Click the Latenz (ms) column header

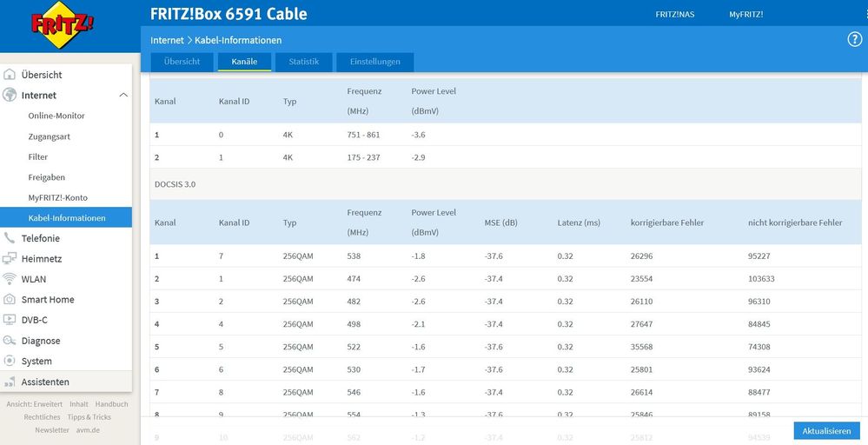point(579,222)
